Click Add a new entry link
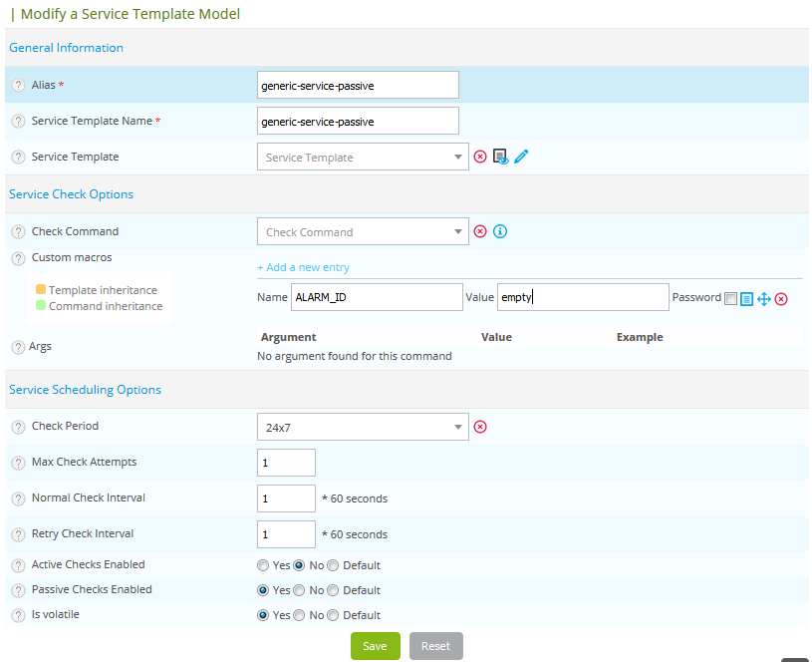Viewport: 812px width, 662px height. coord(303,267)
